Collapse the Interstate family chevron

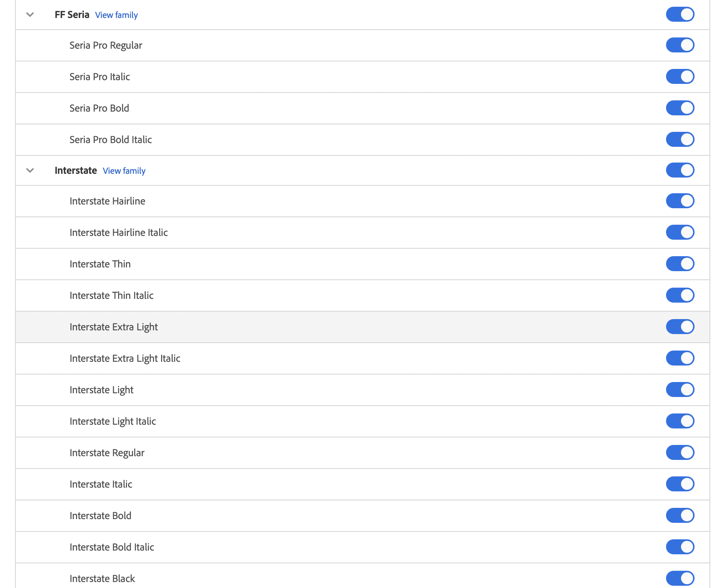tap(30, 170)
